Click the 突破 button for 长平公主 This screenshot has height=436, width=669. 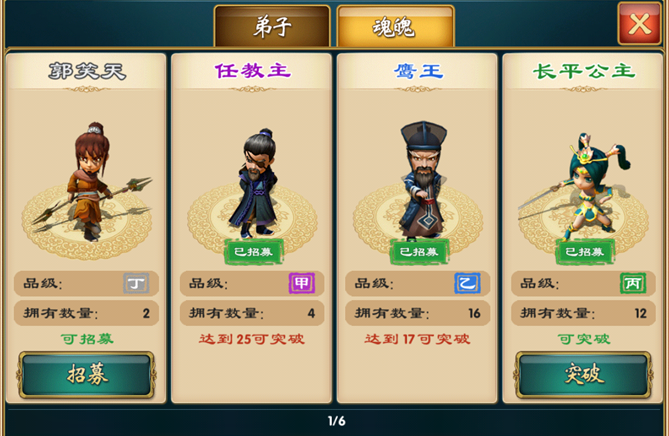click(x=583, y=375)
